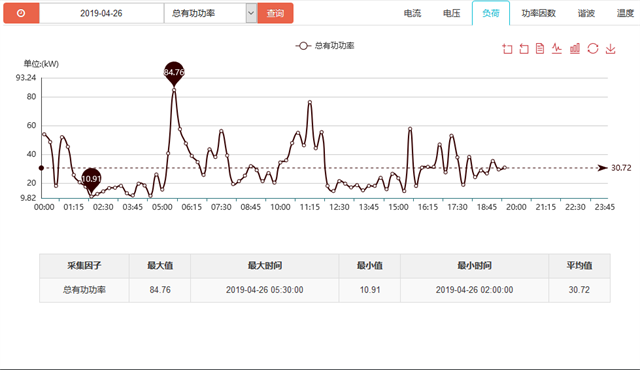Click the zoom reset icon

tap(524, 49)
